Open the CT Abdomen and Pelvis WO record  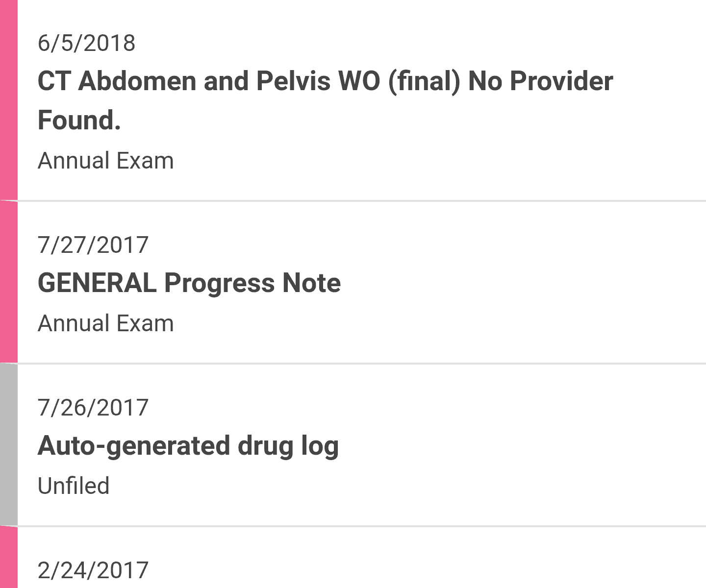click(x=325, y=81)
